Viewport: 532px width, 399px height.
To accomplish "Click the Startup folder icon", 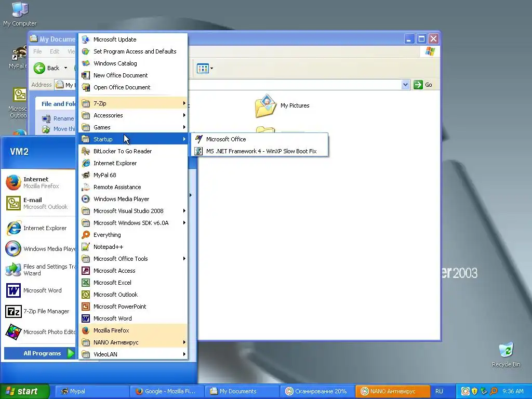I will click(x=86, y=139).
